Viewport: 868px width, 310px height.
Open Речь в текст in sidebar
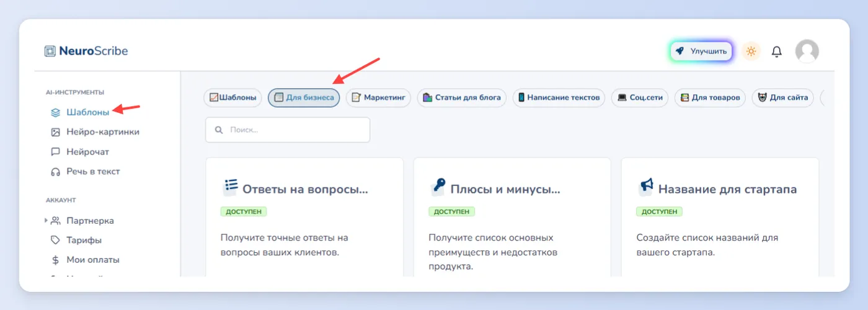pyautogui.click(x=93, y=172)
